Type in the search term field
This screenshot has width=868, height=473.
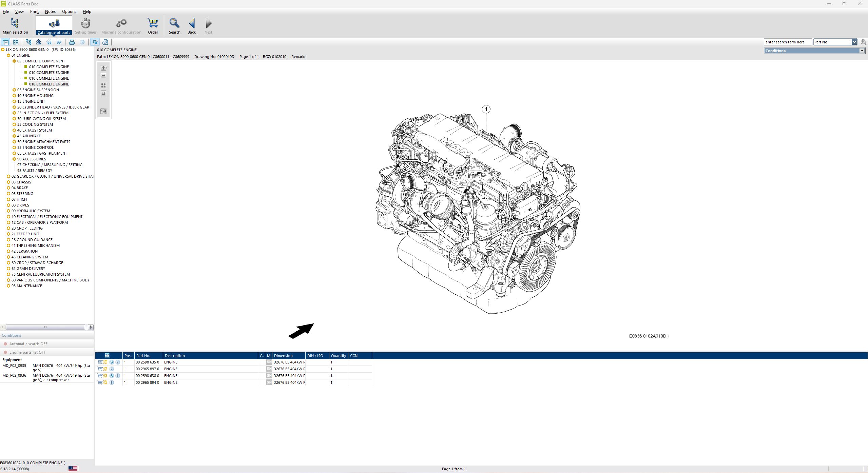pyautogui.click(x=788, y=42)
